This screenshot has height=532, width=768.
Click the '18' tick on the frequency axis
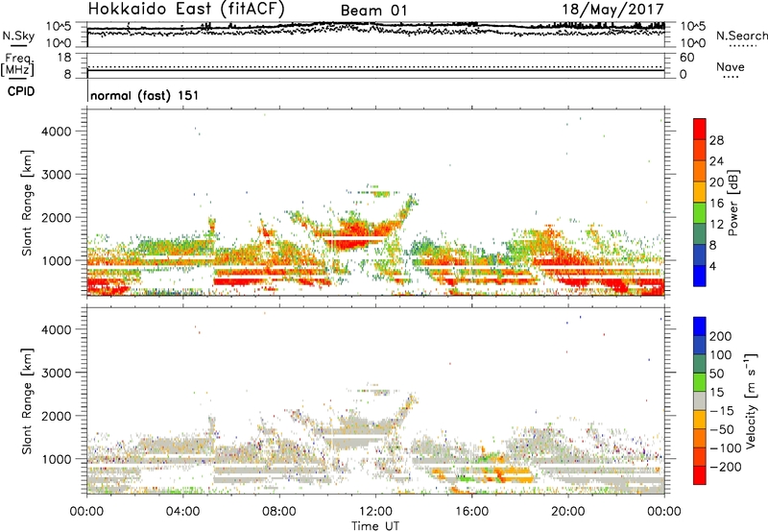(x=64, y=58)
